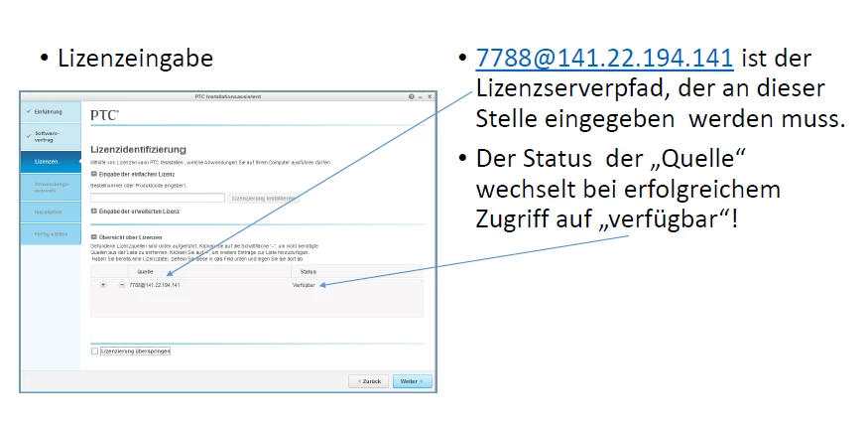Screen dimensions: 868x427
Task: Collapse the 'Übersicht über Lizenzen' section
Action: (x=93, y=237)
